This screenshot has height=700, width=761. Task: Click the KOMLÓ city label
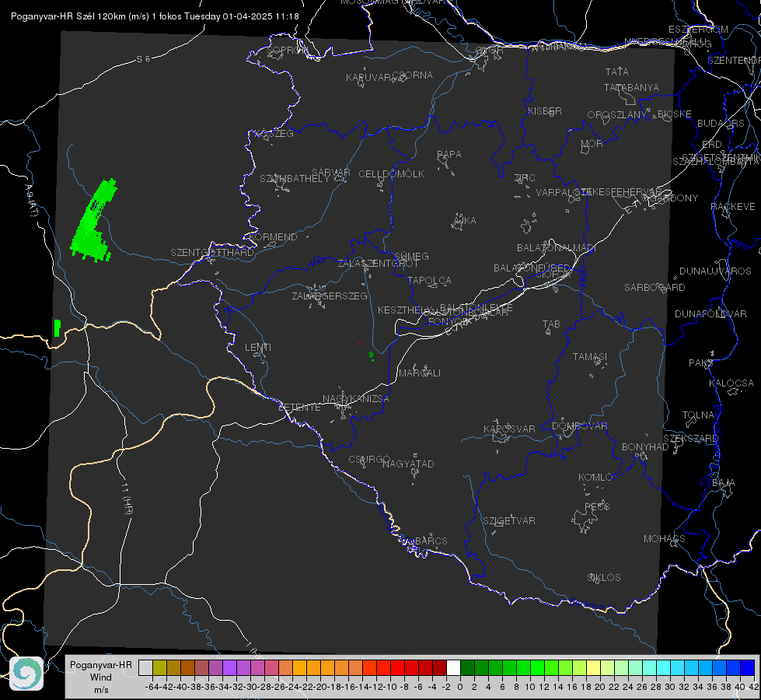(595, 478)
